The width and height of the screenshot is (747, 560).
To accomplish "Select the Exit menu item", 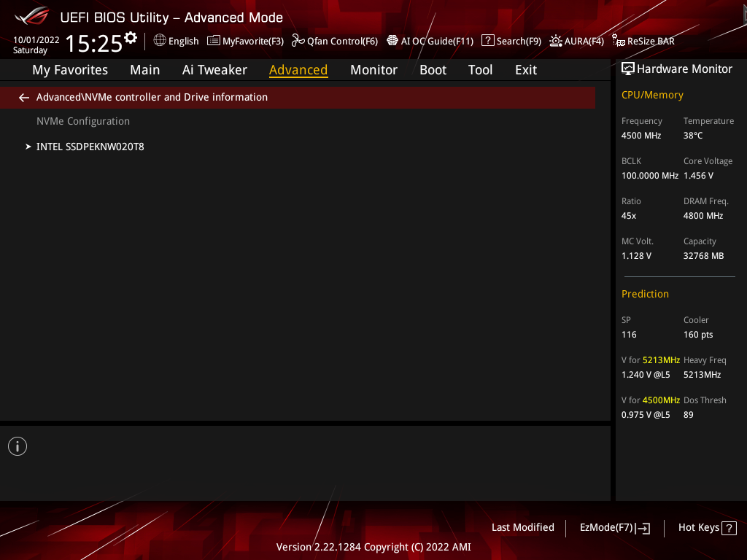I will pyautogui.click(x=525, y=70).
